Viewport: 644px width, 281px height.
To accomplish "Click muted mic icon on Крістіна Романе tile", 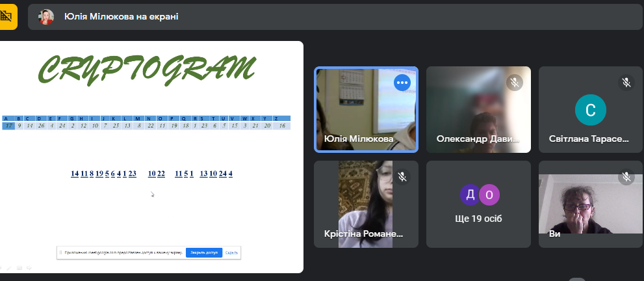I will point(402,177).
